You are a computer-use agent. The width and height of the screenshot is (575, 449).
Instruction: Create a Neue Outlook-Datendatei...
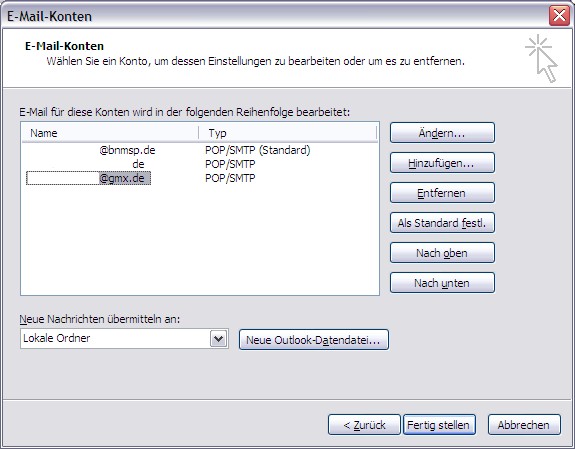click(314, 340)
